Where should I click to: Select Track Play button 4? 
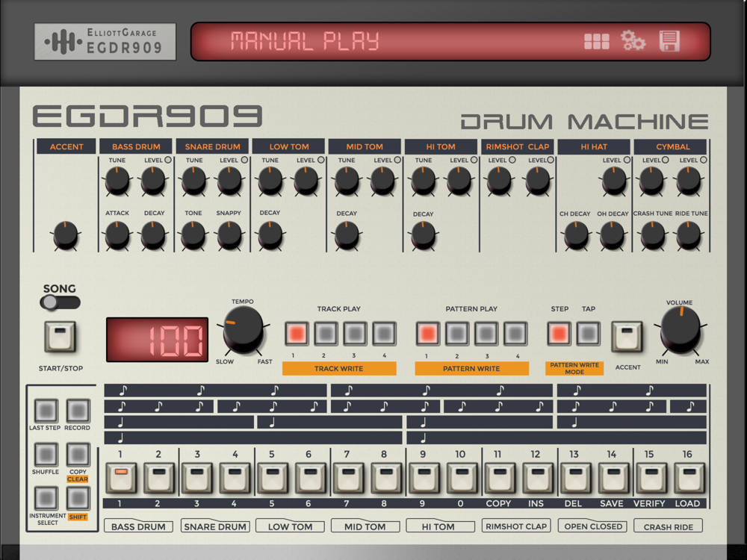[x=384, y=333]
